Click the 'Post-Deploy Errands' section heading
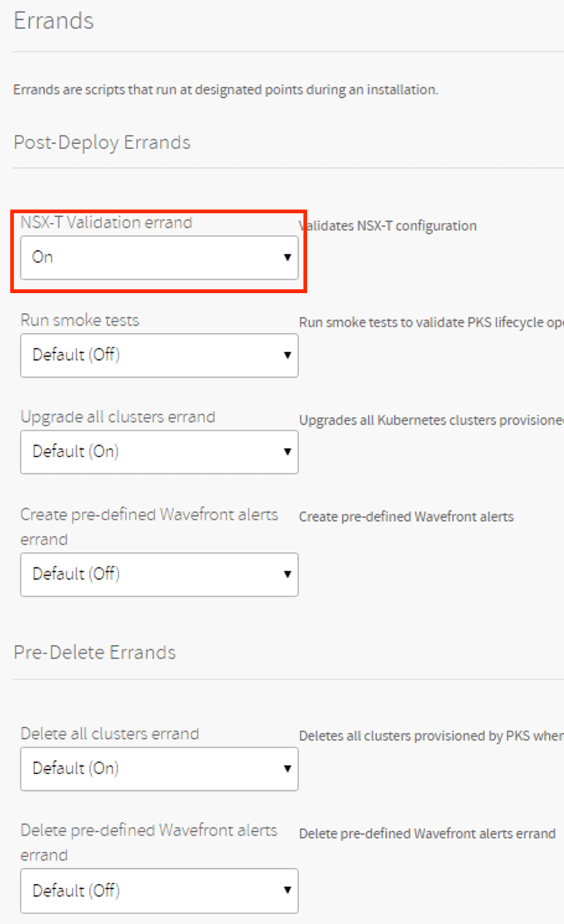 point(102,142)
